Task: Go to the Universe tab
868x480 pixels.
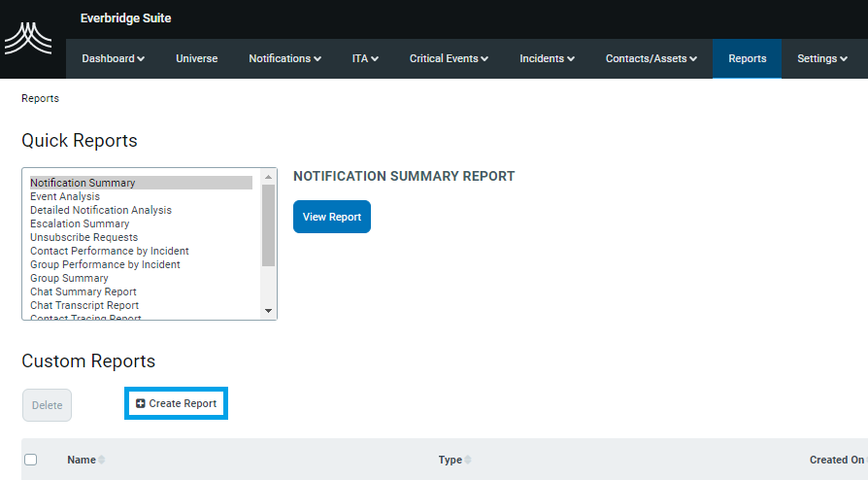Action: point(196,58)
